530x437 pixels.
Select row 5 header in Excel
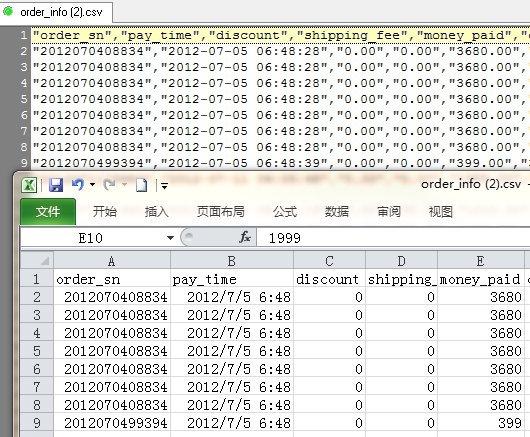coord(37,351)
